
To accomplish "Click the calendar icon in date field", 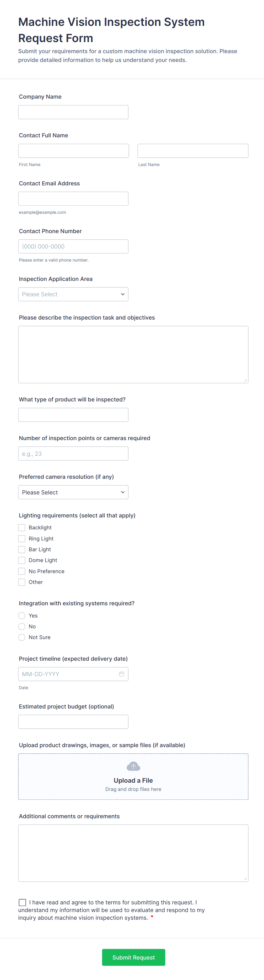I will (x=121, y=674).
